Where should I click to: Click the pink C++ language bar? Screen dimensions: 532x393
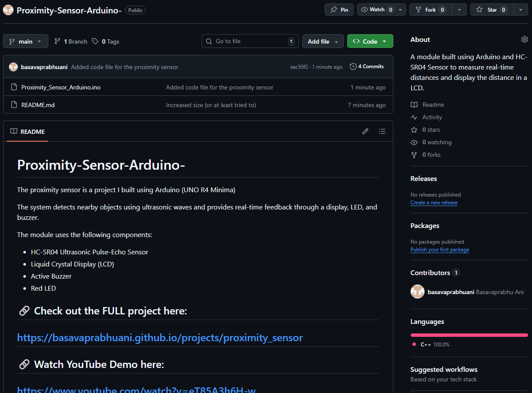(x=469, y=335)
